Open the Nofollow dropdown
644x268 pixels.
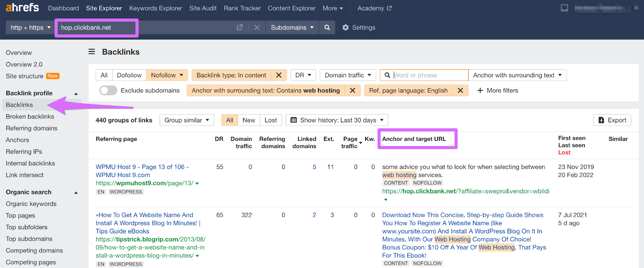click(167, 75)
